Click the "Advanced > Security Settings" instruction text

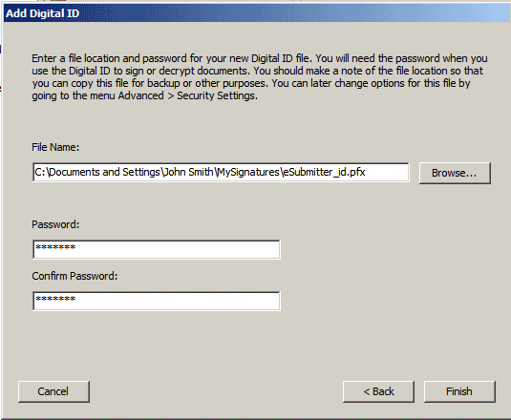pyautogui.click(x=188, y=95)
